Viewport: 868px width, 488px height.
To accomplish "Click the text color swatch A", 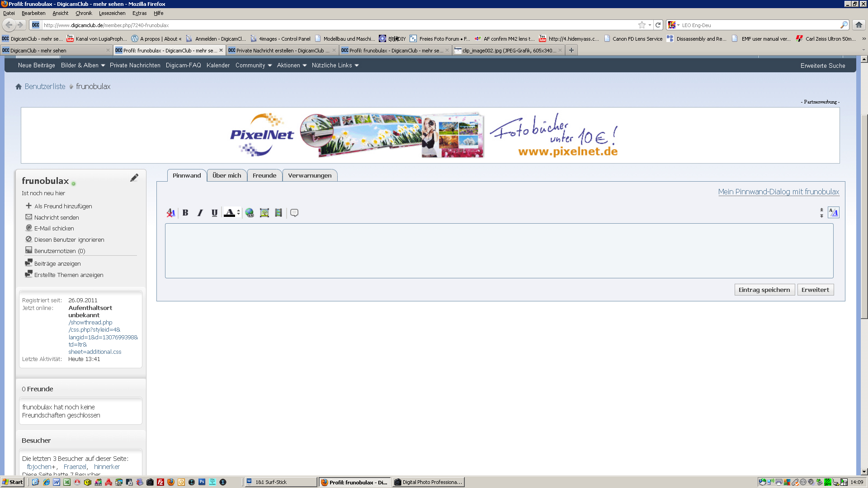I will click(x=229, y=213).
